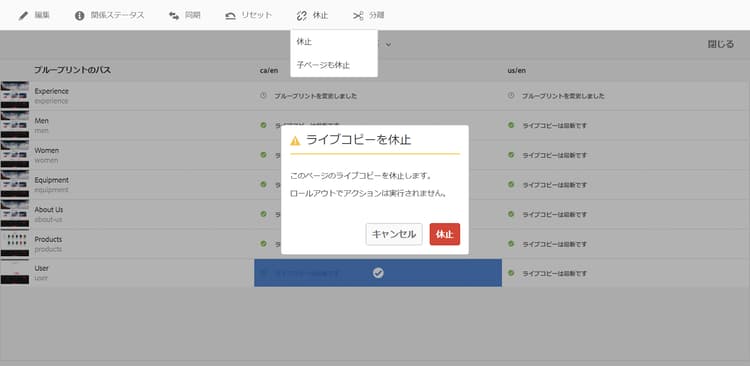750x366 pixels.
Task: Click Experience's us/en clock status icon
Action: (511, 96)
